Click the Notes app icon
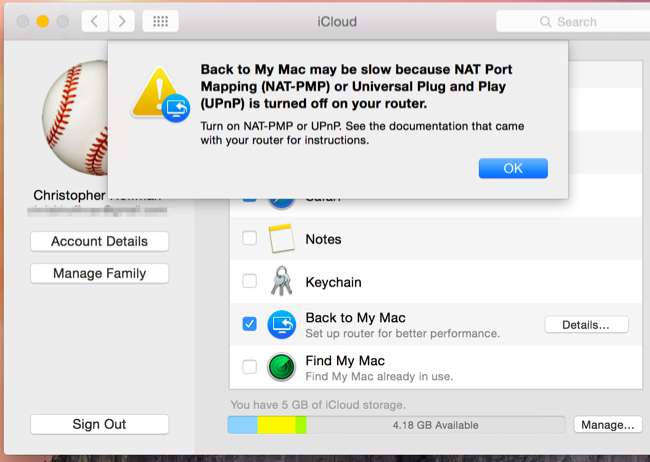 click(x=281, y=239)
